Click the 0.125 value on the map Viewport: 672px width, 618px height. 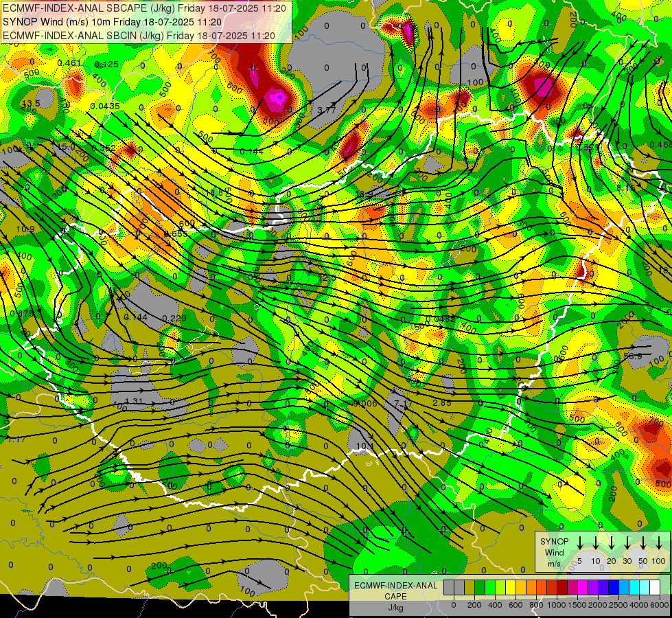click(x=106, y=65)
